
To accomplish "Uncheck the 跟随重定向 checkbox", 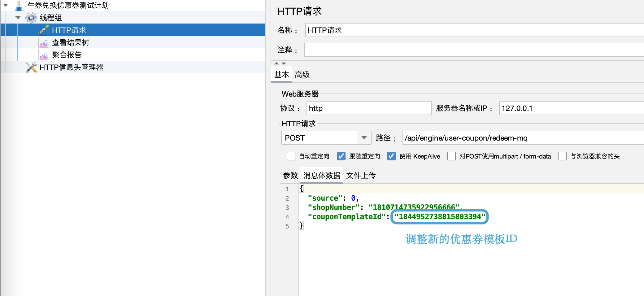I will tap(341, 156).
